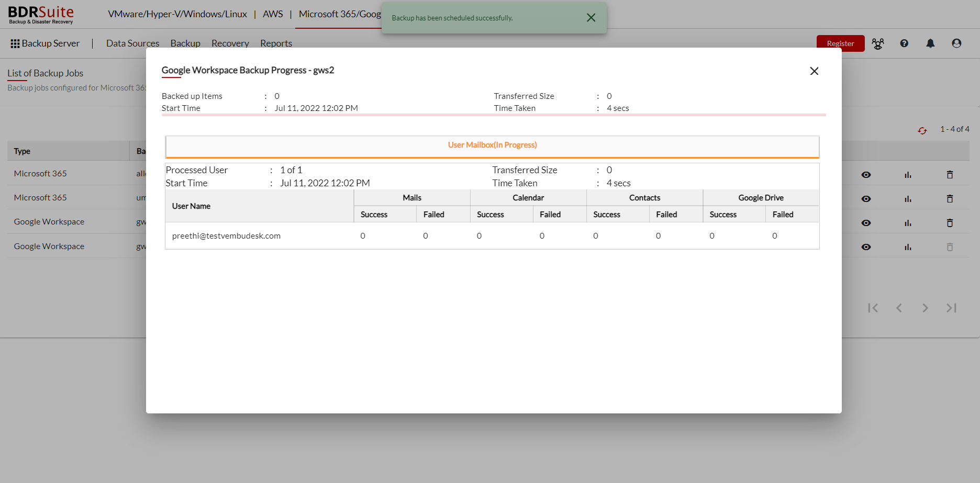This screenshot has width=980, height=483.
Task: Refresh the backup jobs list
Action: coord(922,130)
